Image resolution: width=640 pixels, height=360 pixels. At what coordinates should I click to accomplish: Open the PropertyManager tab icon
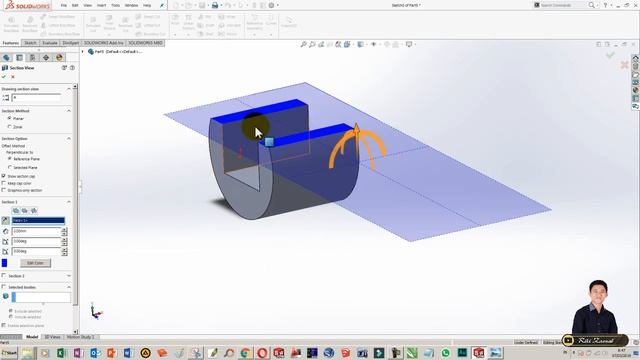click(19, 58)
